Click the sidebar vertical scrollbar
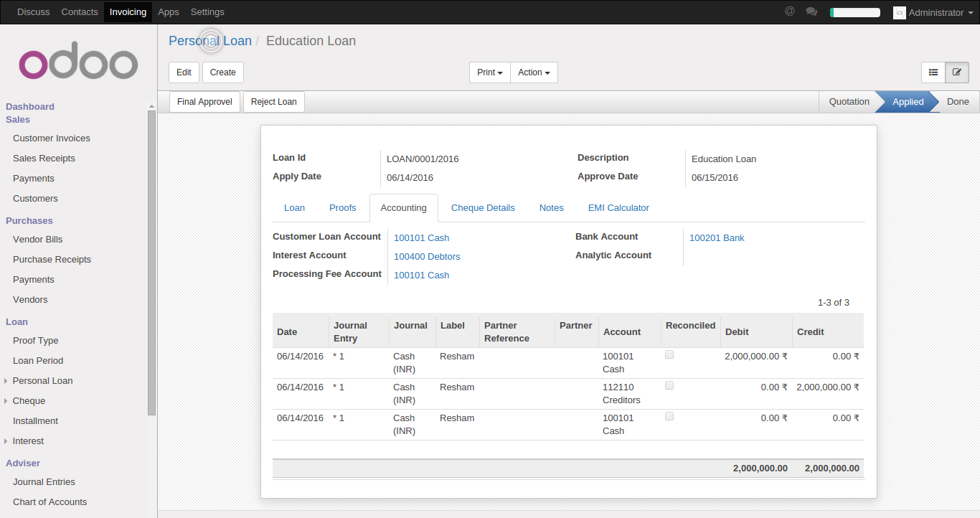980x518 pixels. pyautogui.click(x=151, y=262)
